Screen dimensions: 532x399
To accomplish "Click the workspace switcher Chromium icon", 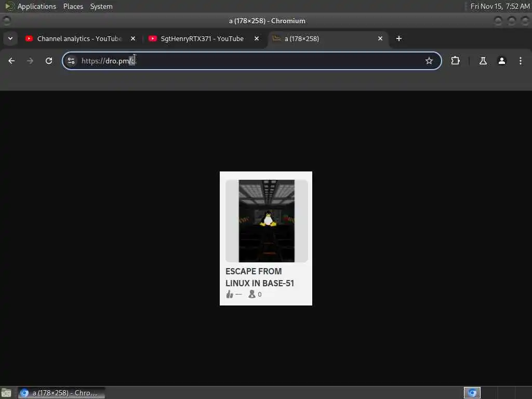I will tap(472, 393).
